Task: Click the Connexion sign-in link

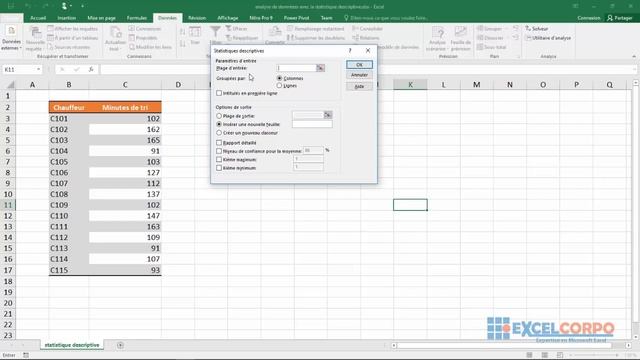Action: (589, 18)
